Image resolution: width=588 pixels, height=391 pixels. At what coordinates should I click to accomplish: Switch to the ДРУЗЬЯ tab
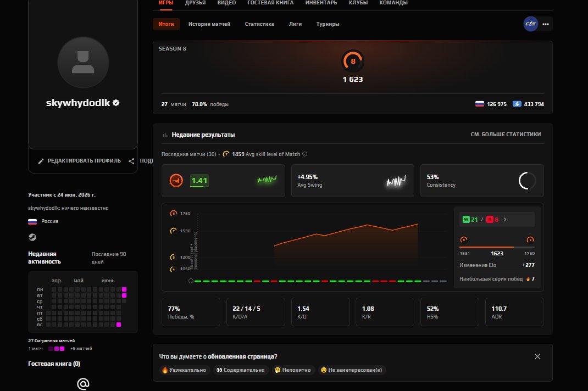(x=196, y=3)
